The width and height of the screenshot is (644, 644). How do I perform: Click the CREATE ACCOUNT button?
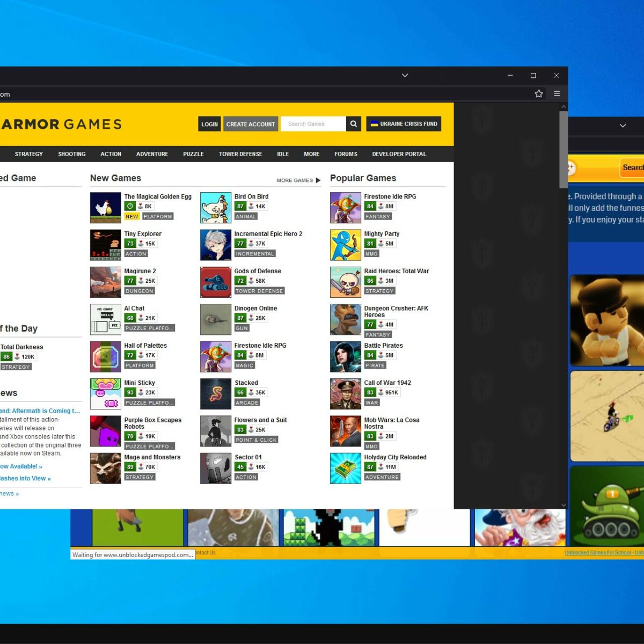tap(251, 124)
